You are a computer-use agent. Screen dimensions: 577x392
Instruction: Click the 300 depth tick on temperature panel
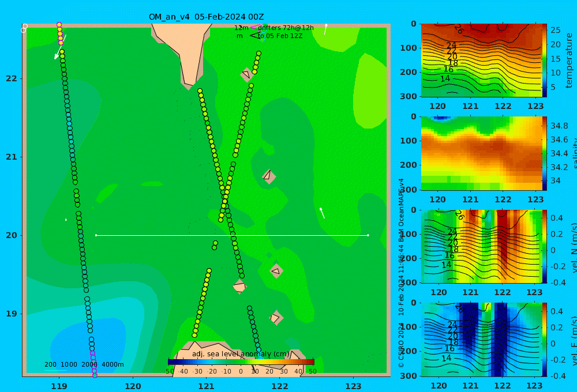[x=408, y=96]
